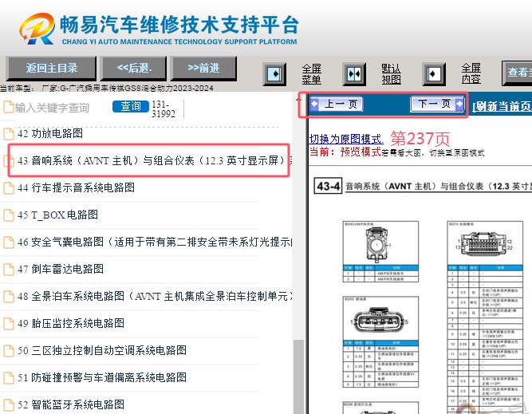Open 50 三区独立控制自动空调系统电路图 entry

point(102,350)
